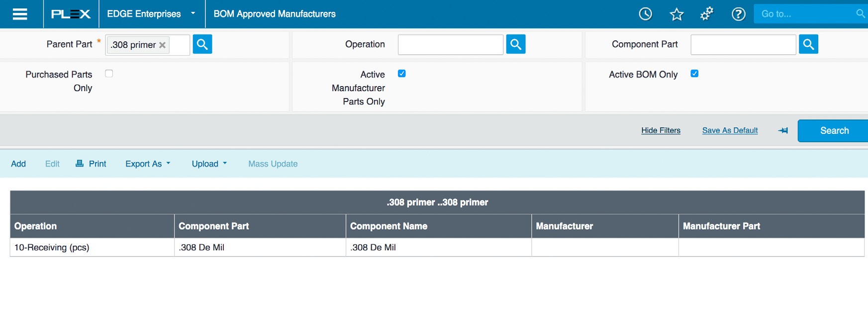
Task: Click the pin filters icon
Action: tap(783, 130)
